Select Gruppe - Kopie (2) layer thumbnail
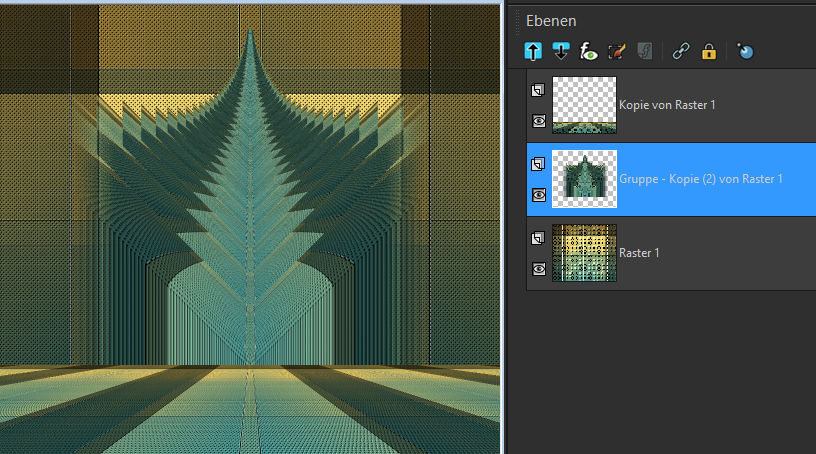Image resolution: width=816 pixels, height=454 pixels. [x=584, y=179]
